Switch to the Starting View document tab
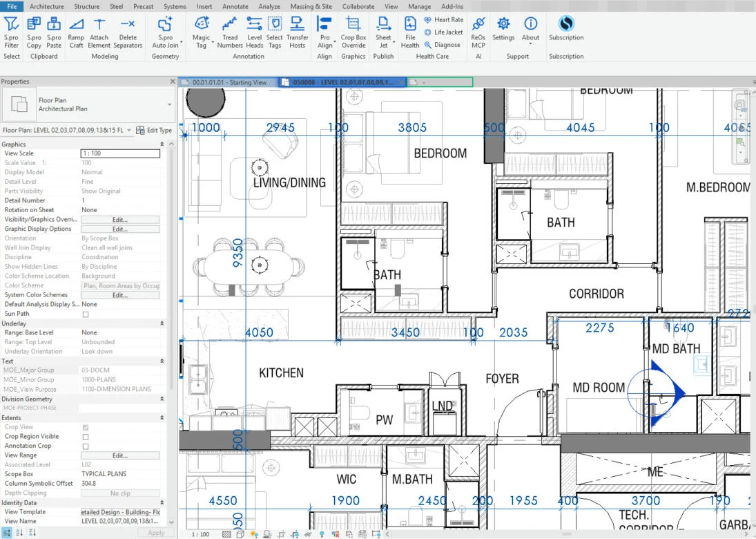756x539 pixels. click(228, 82)
